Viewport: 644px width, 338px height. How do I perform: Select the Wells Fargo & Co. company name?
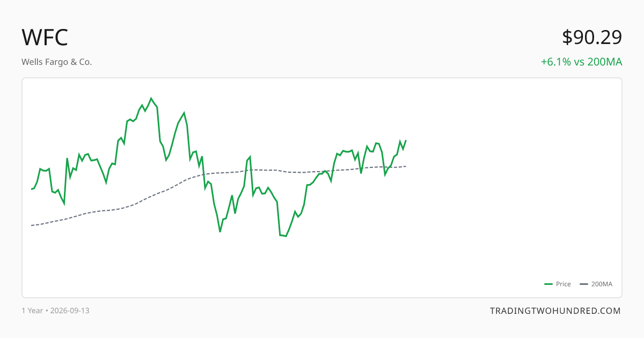point(57,62)
